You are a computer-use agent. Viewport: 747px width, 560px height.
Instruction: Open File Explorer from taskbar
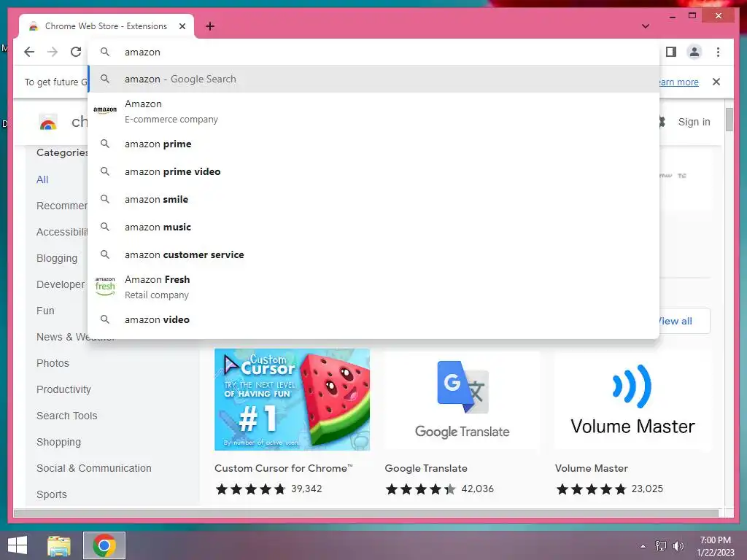tap(59, 545)
